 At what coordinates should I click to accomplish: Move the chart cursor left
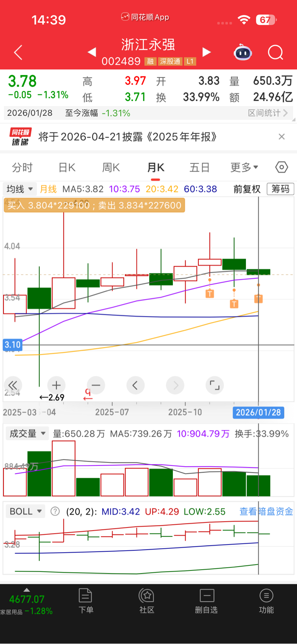click(x=135, y=385)
